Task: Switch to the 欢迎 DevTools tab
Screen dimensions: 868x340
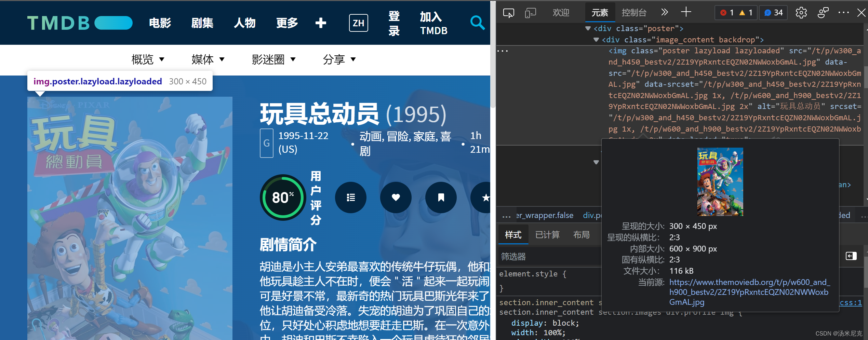Action: [x=561, y=13]
